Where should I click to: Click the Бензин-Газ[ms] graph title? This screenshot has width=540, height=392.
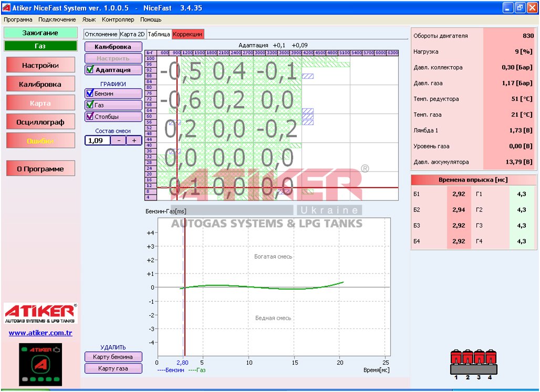(x=166, y=211)
